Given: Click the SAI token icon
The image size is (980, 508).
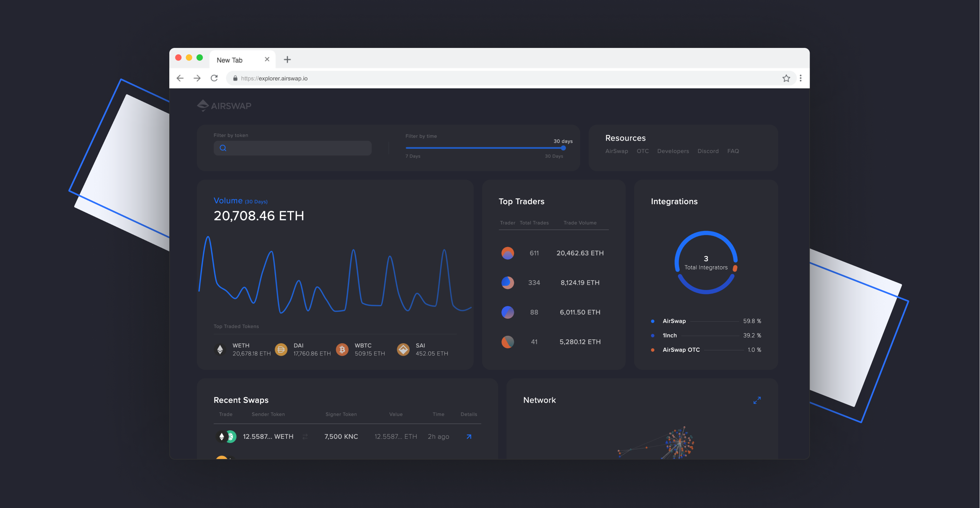Looking at the screenshot, I should 403,349.
